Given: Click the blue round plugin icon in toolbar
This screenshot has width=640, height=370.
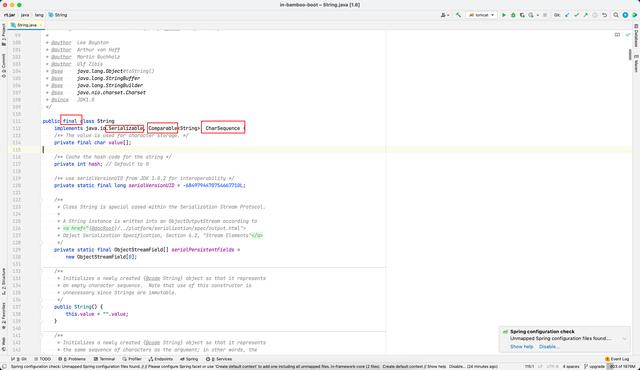Looking at the screenshot, I should (x=625, y=15).
